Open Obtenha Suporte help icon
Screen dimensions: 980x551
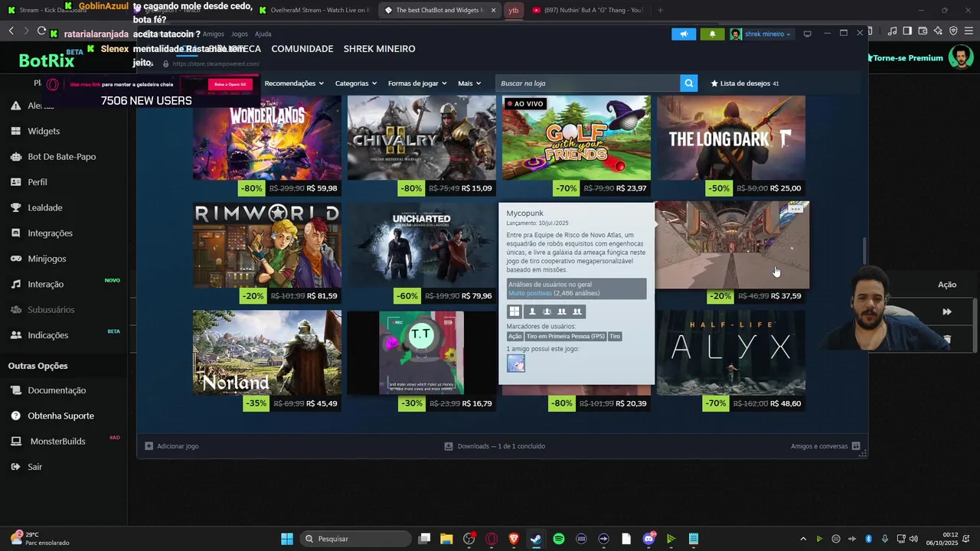[x=15, y=416]
